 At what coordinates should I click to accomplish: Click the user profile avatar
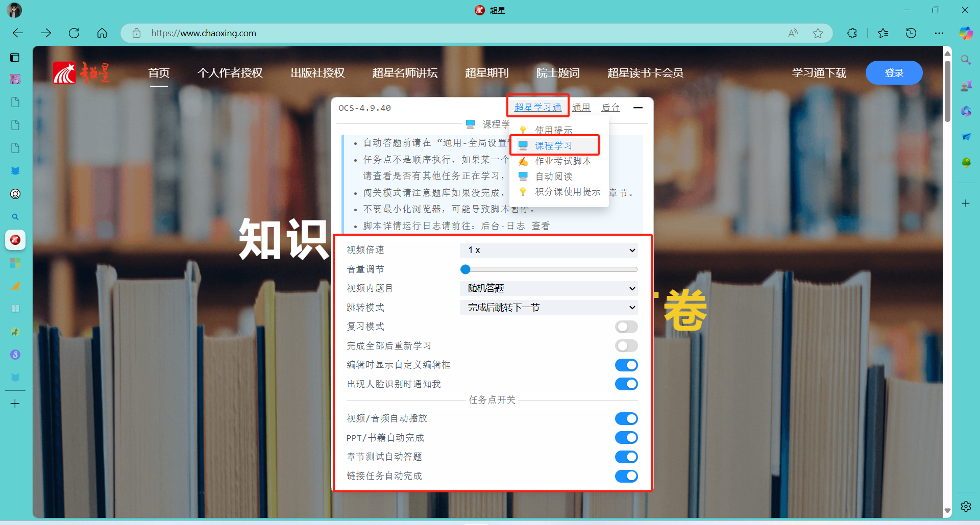14,10
